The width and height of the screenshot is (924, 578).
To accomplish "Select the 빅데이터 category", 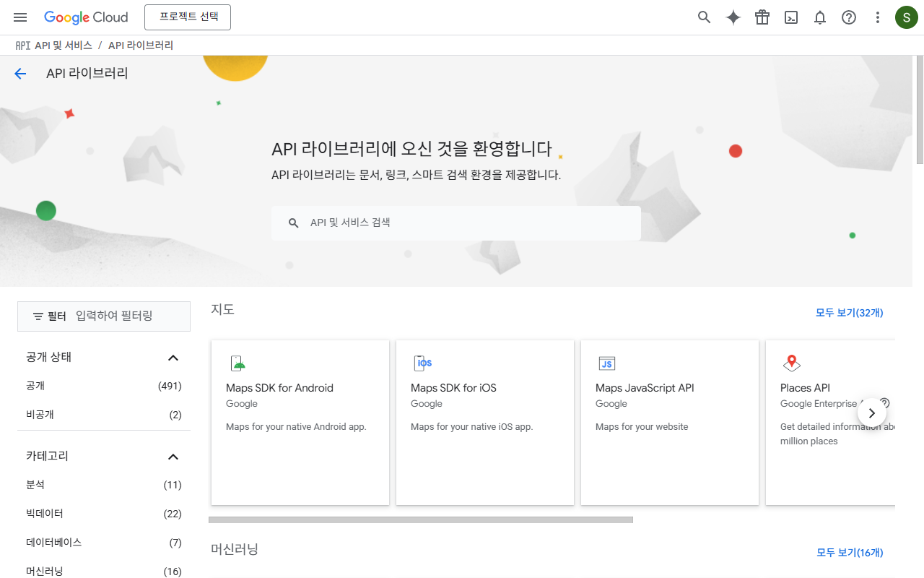I will (104, 514).
